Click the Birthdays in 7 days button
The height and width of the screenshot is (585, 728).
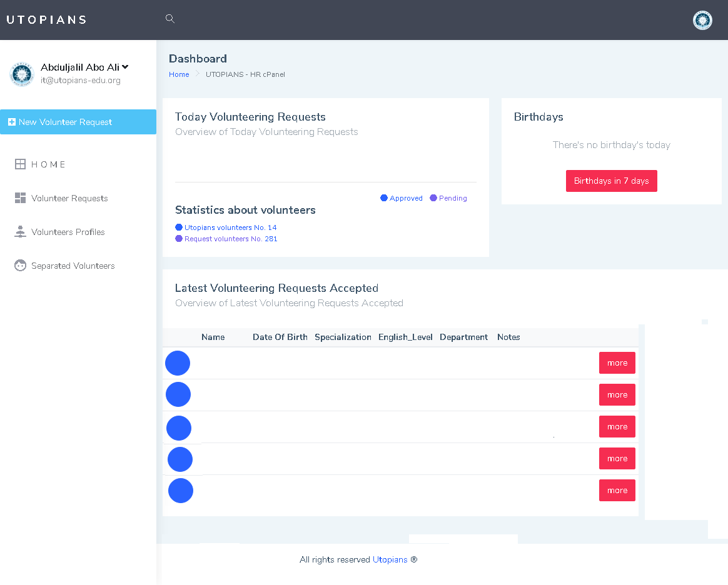[x=611, y=181]
